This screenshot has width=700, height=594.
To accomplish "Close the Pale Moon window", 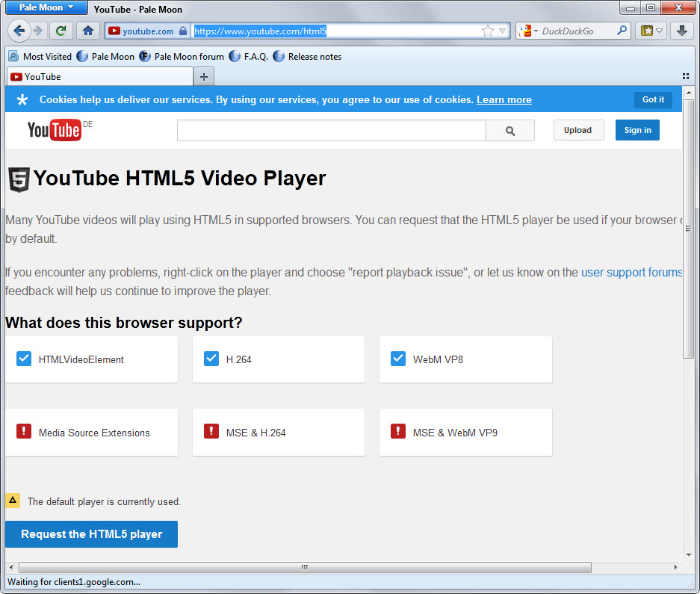I will [x=678, y=7].
